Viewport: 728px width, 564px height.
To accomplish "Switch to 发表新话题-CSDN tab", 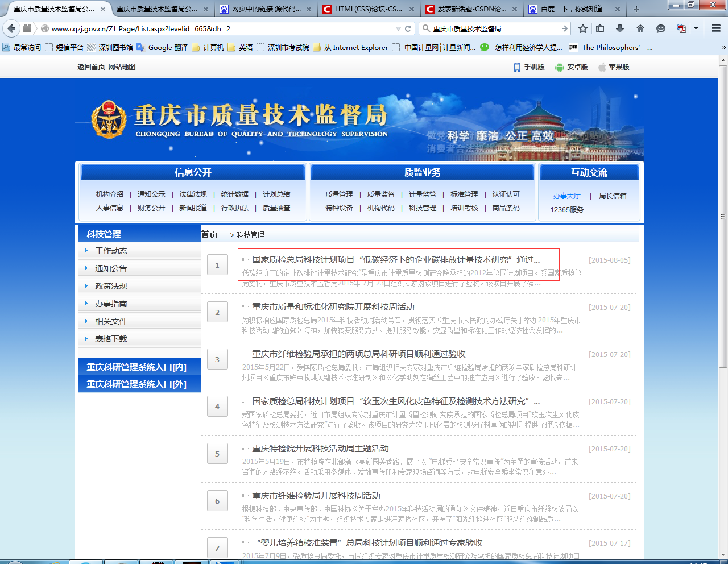I will 471,9.
